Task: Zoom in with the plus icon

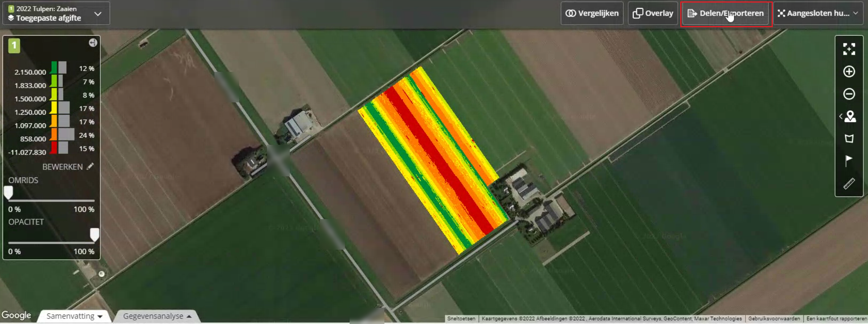Action: (x=849, y=71)
